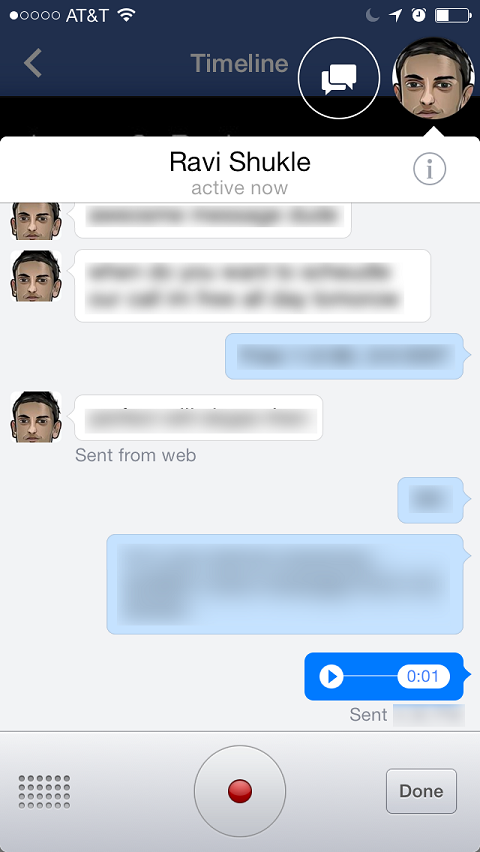Select the smallest blue message bubble
Image resolution: width=480 pixels, height=852 pixels.
(431, 500)
